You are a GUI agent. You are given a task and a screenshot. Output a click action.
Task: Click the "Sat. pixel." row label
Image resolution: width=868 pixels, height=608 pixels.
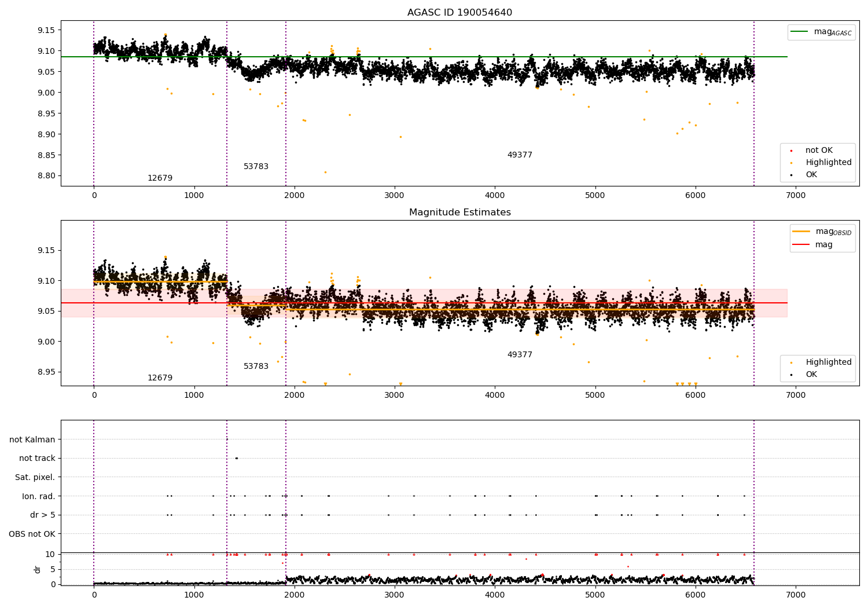[x=35, y=478]
